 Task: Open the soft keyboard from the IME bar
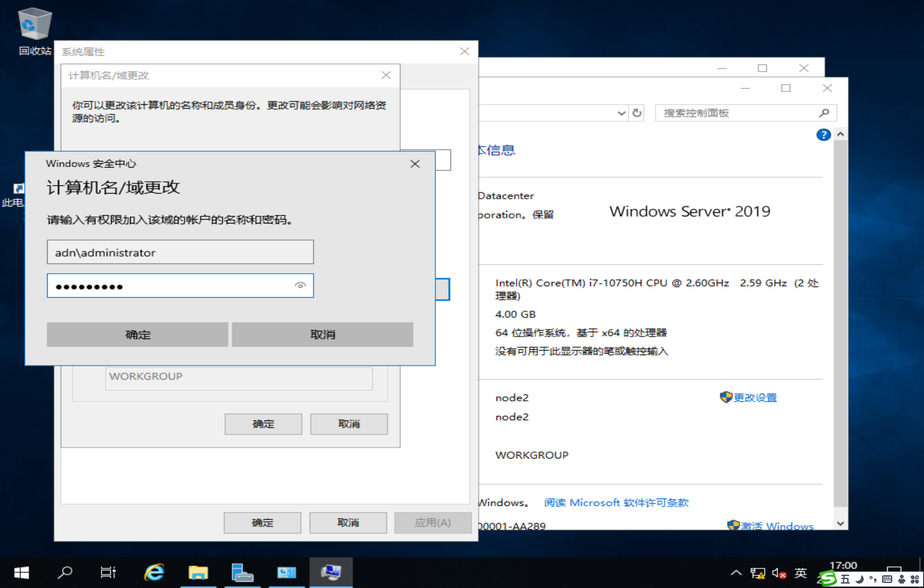click(887, 579)
